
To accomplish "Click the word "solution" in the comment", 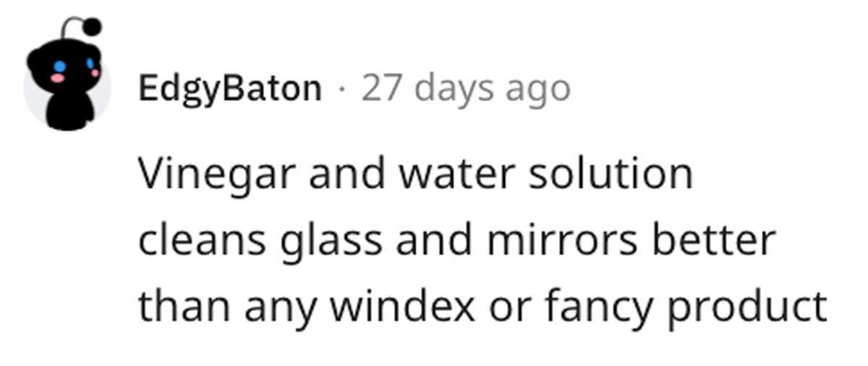I will pos(610,174).
